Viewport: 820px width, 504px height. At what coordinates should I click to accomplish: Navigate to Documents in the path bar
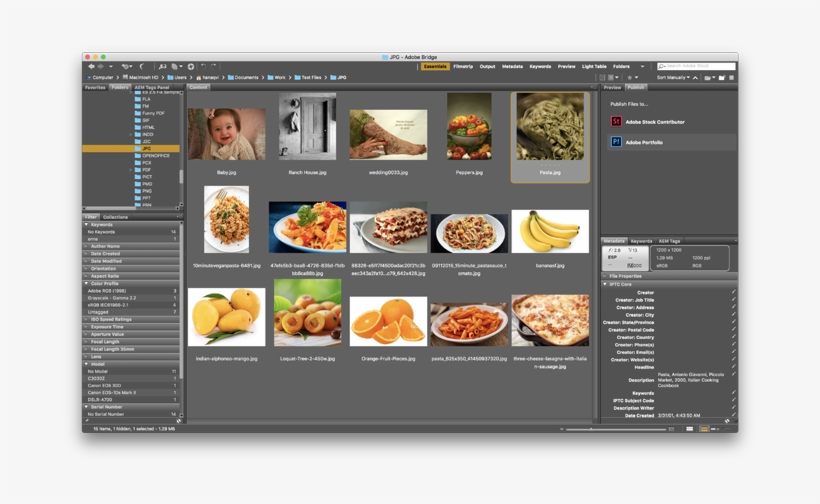click(x=243, y=77)
